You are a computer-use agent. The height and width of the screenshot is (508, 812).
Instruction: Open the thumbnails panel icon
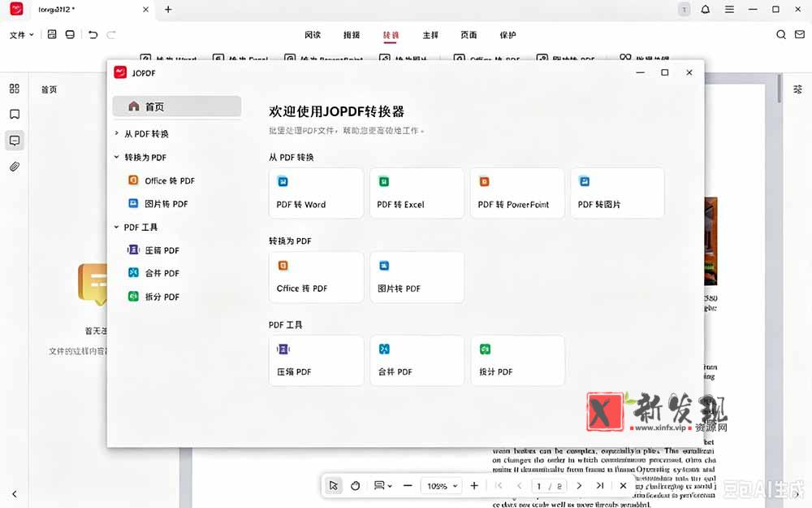(15, 89)
